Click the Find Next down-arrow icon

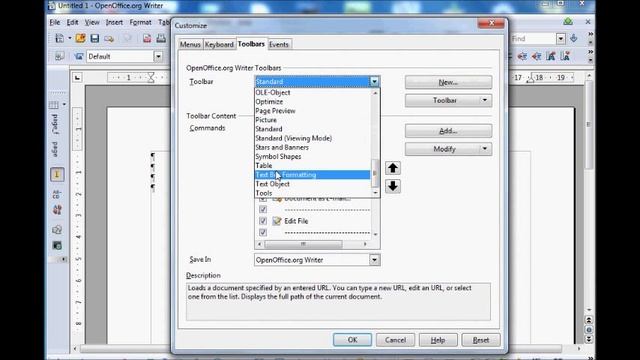(x=573, y=38)
